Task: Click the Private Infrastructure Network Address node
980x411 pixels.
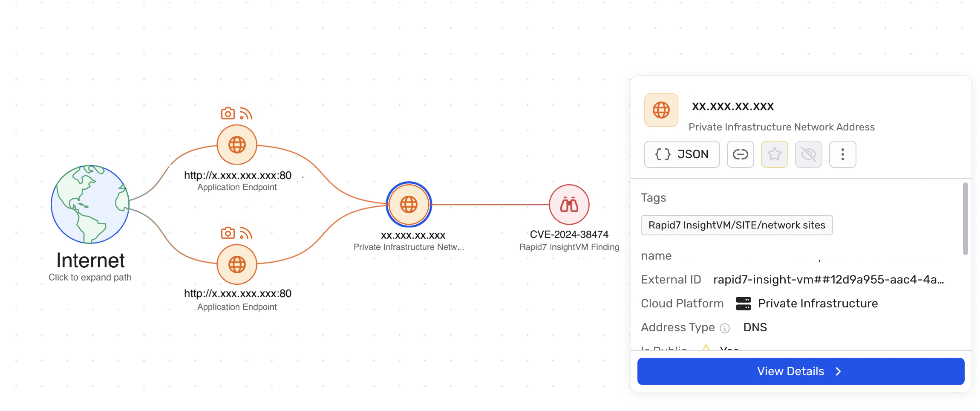Action: click(409, 205)
